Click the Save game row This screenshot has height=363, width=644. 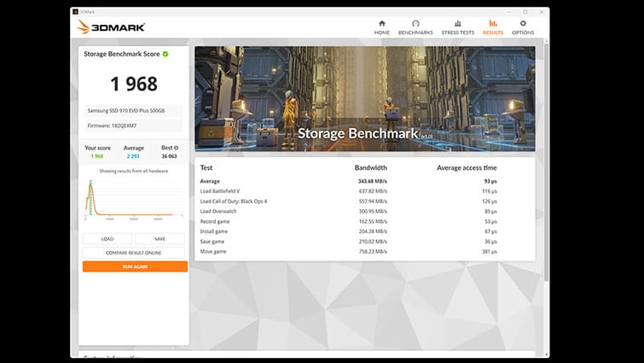348,242
